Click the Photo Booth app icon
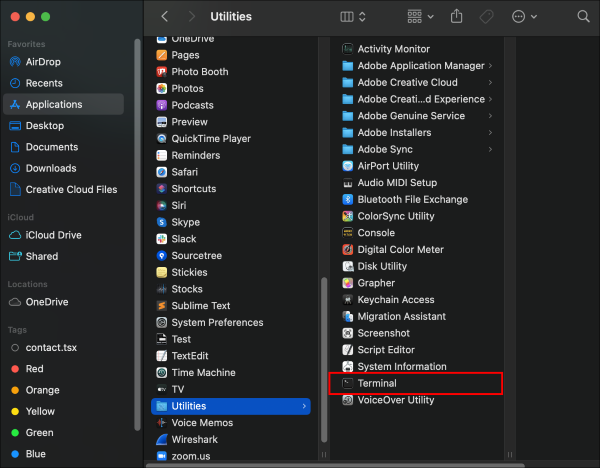Image resolution: width=600 pixels, height=468 pixels. [161, 72]
